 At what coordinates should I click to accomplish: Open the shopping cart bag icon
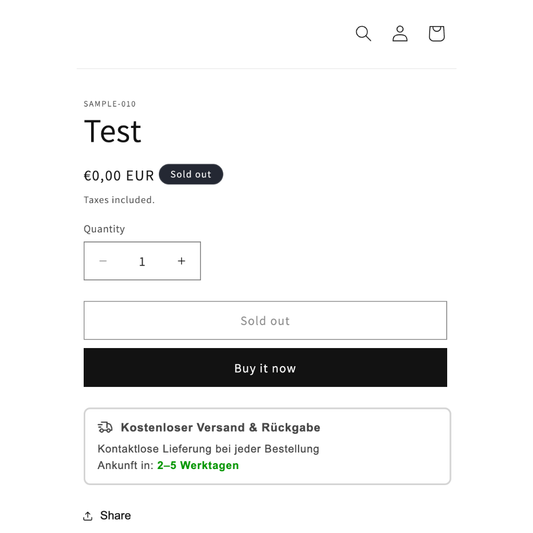[436, 34]
